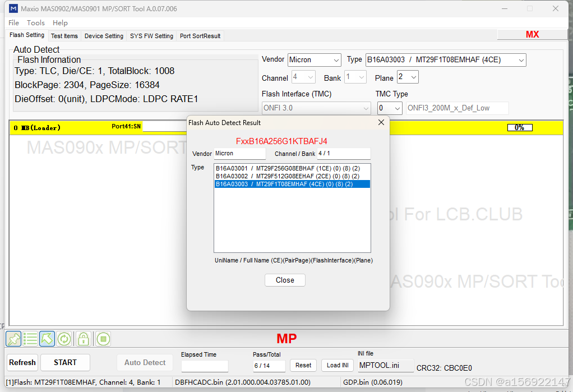Click the Maxio app icon in title bar
Screen dimensions: 573x392
[13, 8]
